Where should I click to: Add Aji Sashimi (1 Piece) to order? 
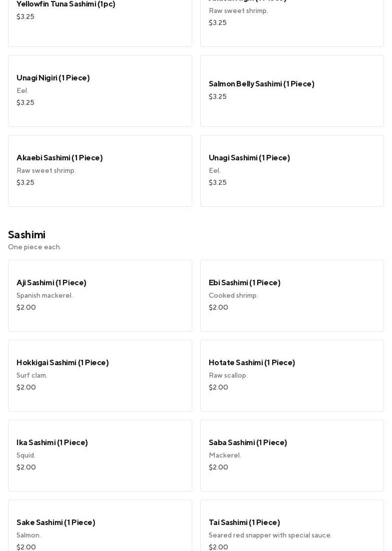click(100, 295)
